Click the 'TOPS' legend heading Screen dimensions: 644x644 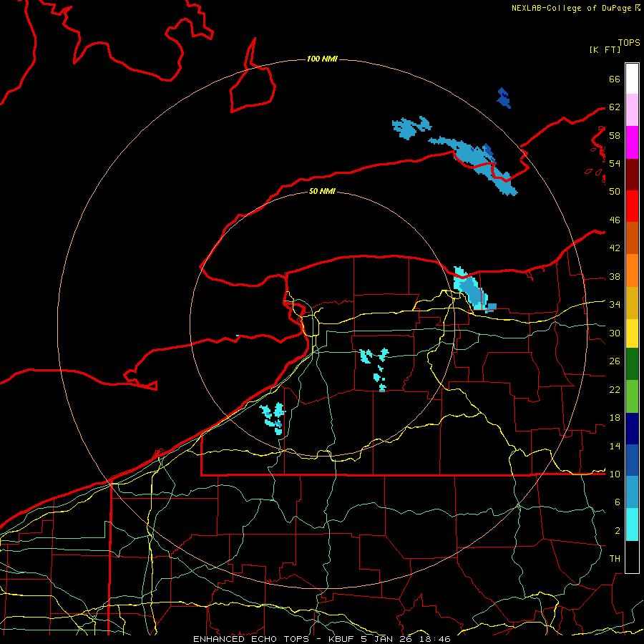pos(629,43)
